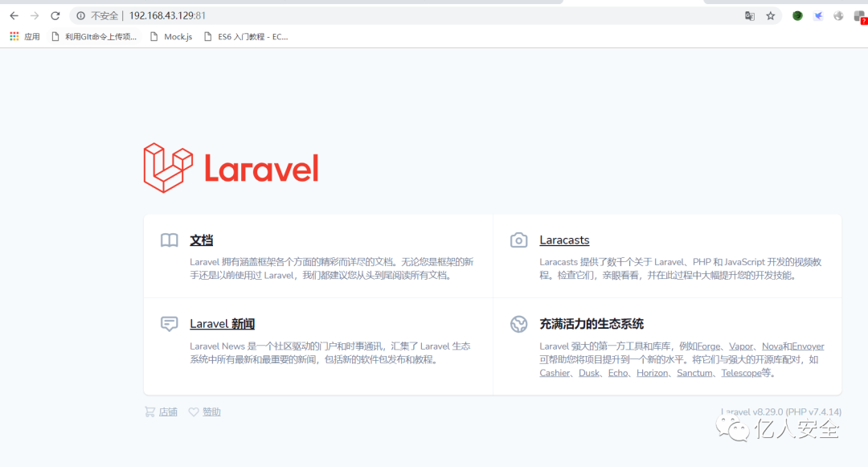Click the camera icon beside Laracasts
The image size is (868, 467).
518,240
